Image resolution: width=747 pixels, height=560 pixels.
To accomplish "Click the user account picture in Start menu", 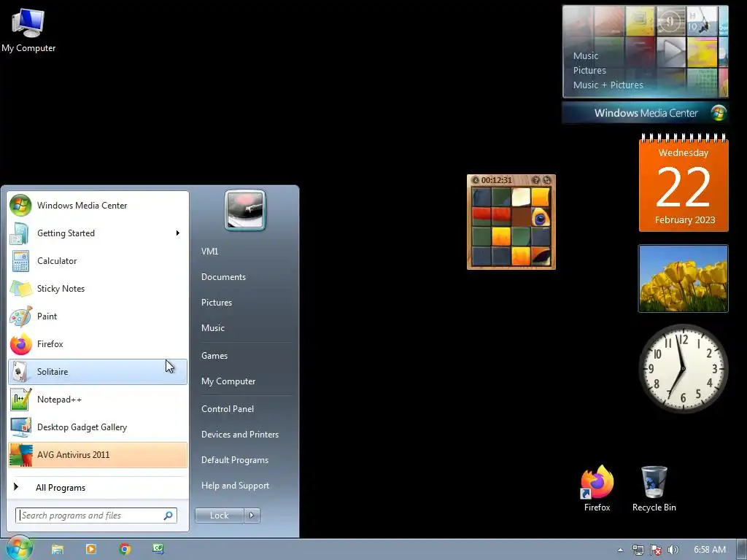I will pyautogui.click(x=245, y=210).
